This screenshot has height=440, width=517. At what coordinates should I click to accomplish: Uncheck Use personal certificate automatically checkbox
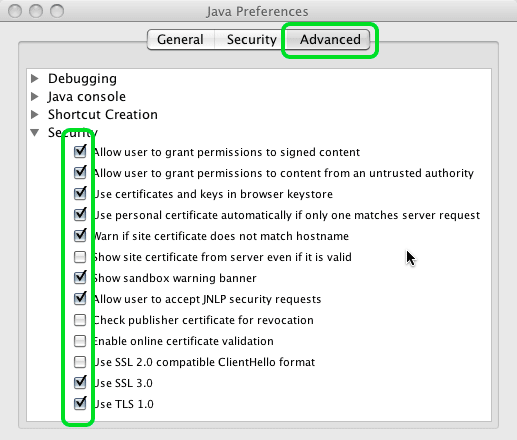80,215
